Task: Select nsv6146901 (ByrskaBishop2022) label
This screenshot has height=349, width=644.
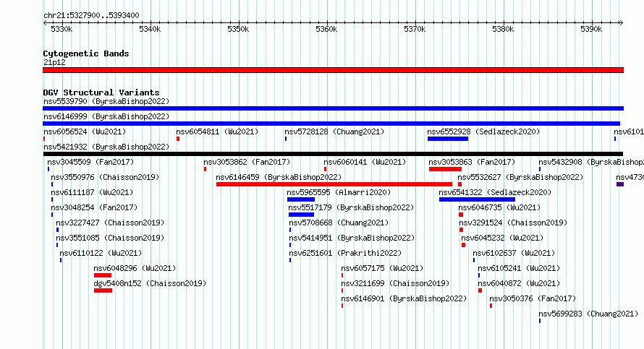Action: click(x=404, y=298)
